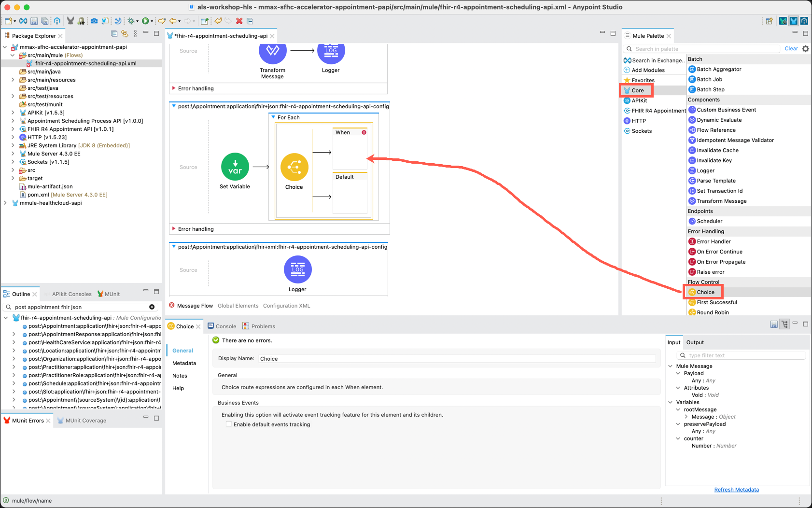Collapse Variables in Input metadata tree
Image resolution: width=812 pixels, height=508 pixels.
coord(670,402)
